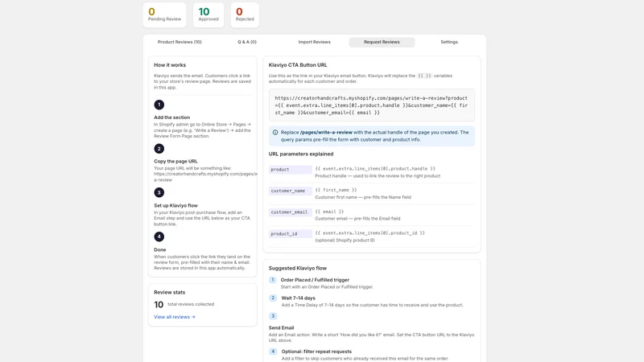Click the step 2 circle icon
Image resolution: width=644 pixels, height=362 pixels.
[x=159, y=149]
